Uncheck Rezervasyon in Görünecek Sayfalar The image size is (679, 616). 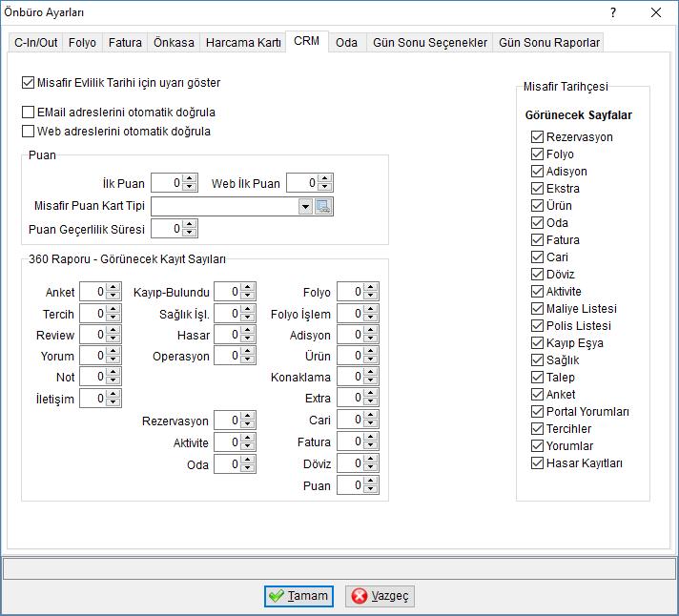tap(537, 136)
